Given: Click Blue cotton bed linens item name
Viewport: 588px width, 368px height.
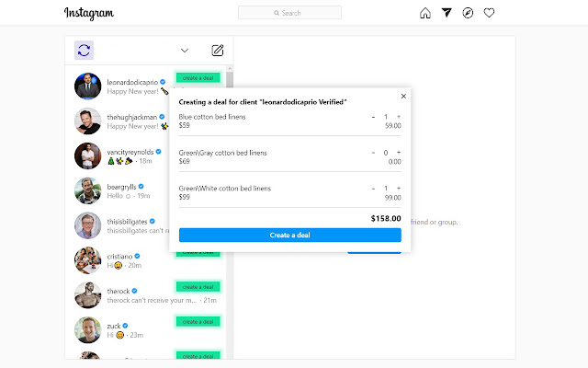Looking at the screenshot, I should tap(212, 117).
